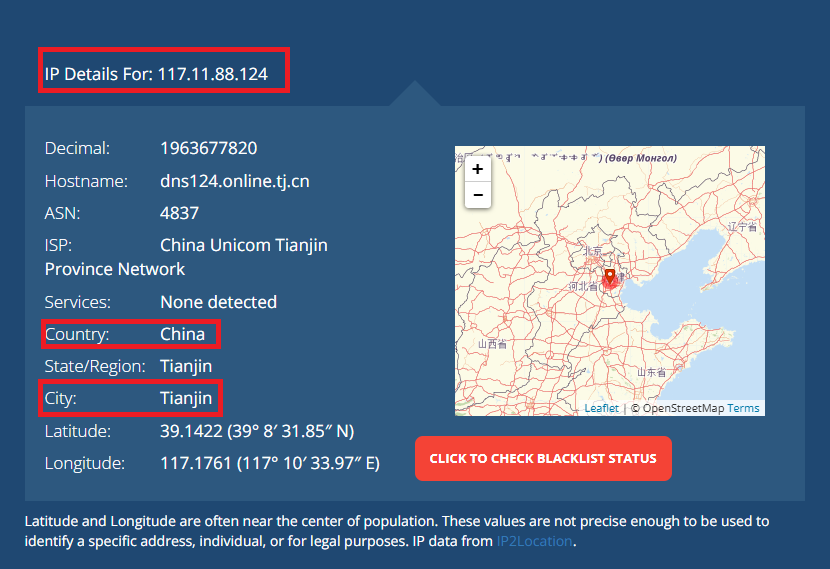This screenshot has height=569, width=830.
Task: Click the 辽宁省 label on the map
Action: 743,227
